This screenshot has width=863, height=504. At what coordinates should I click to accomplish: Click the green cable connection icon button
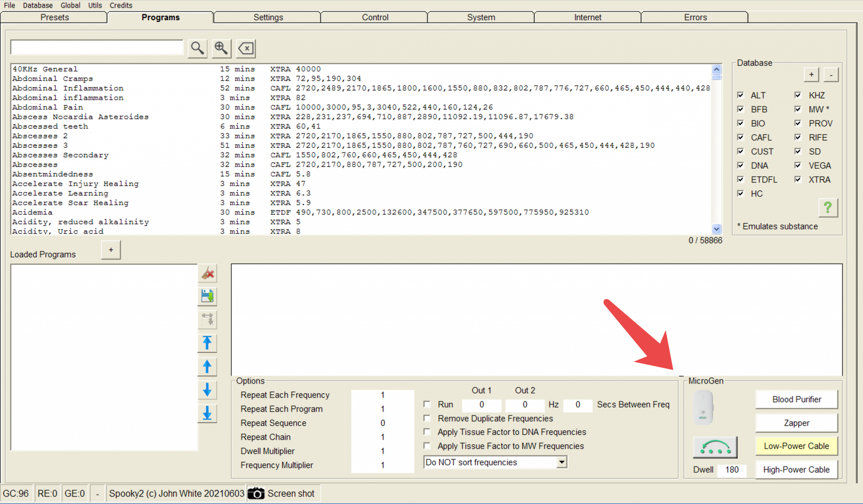click(x=715, y=447)
